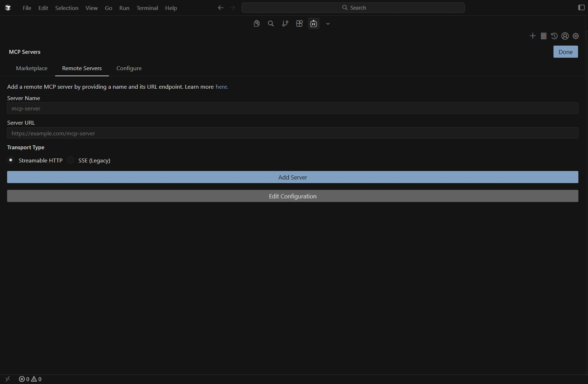The image size is (588, 384).
Task: Click the robot assistant icon
Action: pyautogui.click(x=314, y=24)
